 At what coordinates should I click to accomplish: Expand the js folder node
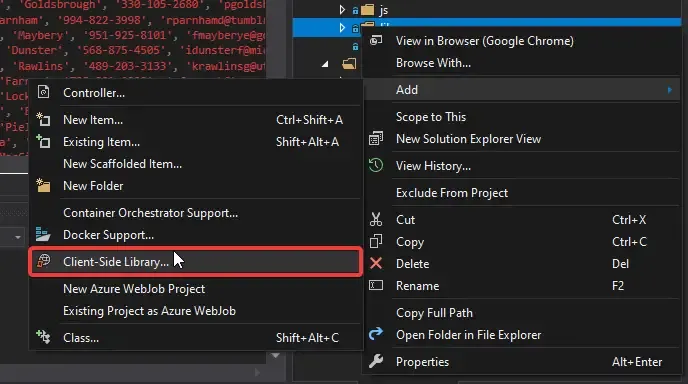click(x=342, y=10)
